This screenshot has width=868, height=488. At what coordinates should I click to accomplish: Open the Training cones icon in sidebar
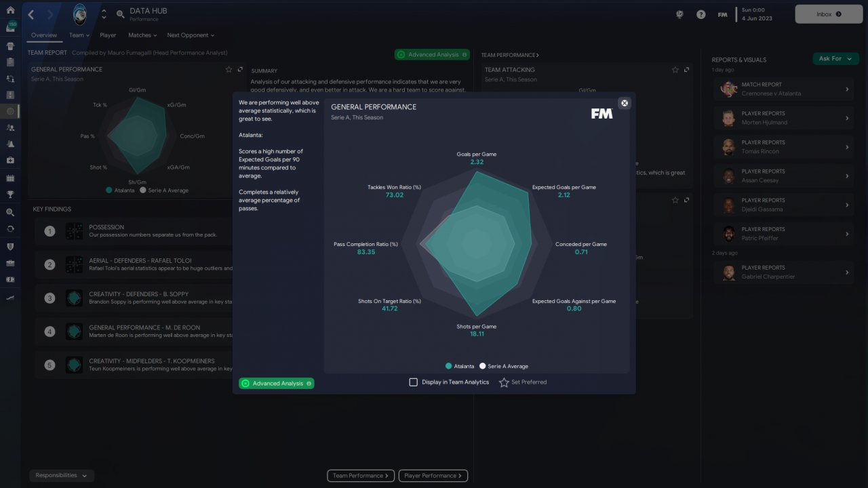click(x=10, y=144)
